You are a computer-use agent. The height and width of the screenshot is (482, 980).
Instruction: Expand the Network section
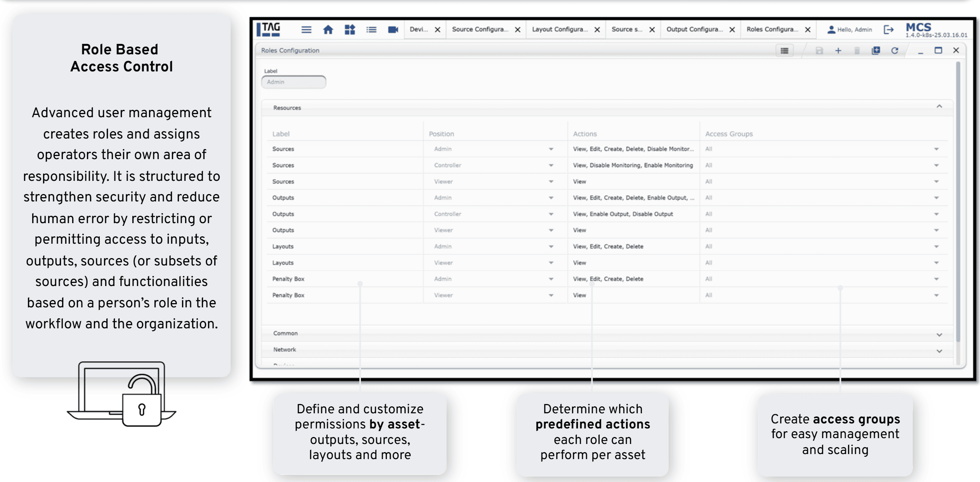[x=939, y=351]
